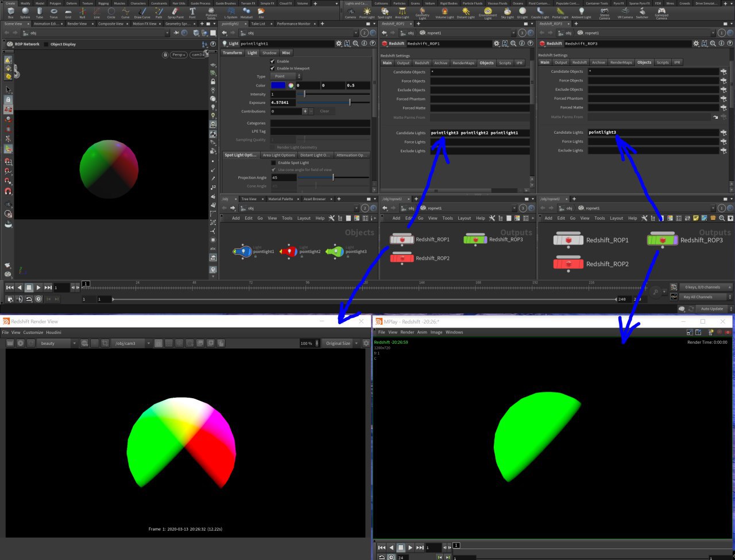The height and width of the screenshot is (560, 735).
Task: Open RenderMaps tab in Redshift_ROP1
Action: click(464, 63)
